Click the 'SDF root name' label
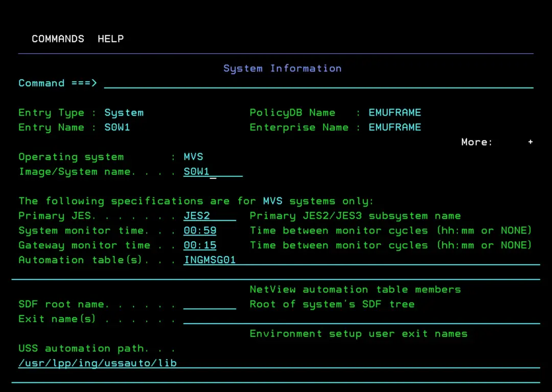This screenshot has height=392, width=552. (x=61, y=305)
